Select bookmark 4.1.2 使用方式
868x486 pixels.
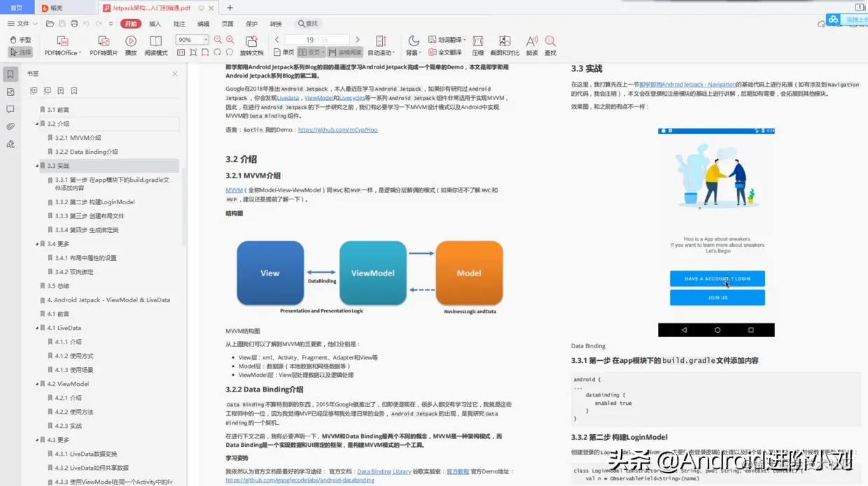[x=74, y=356]
